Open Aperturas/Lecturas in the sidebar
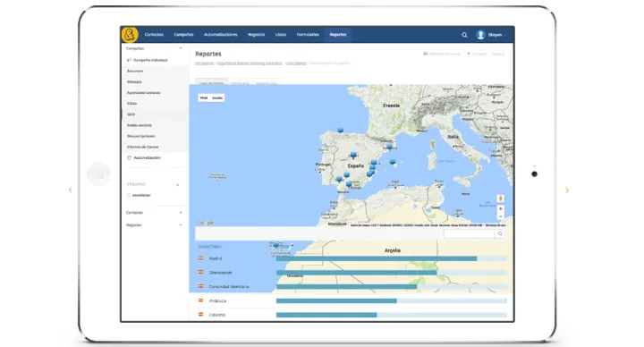Screen dimensions: 644x347 pos(144,93)
